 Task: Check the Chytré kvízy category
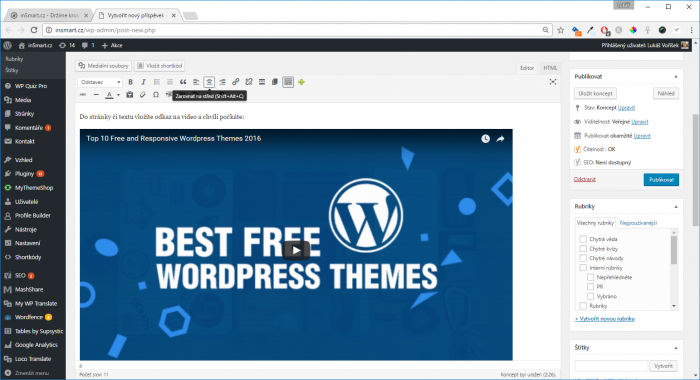pyautogui.click(x=583, y=249)
